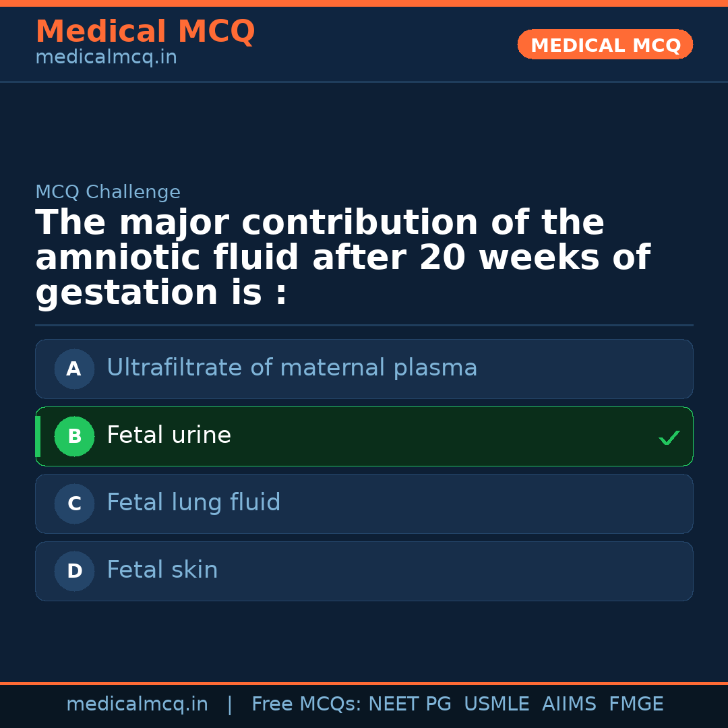The image size is (728, 728).
Task: Click the 'Free MCQs:' footer label
Action: coord(307,704)
